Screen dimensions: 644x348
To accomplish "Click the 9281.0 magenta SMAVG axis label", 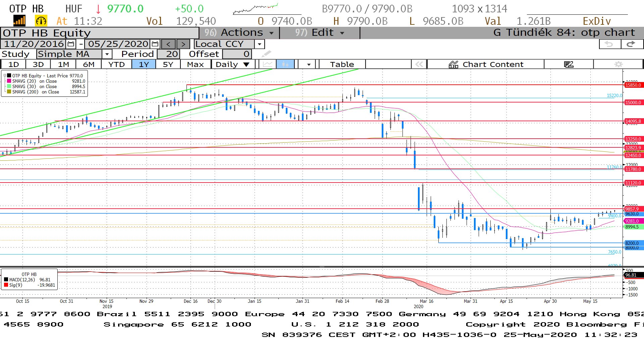I will [x=633, y=221].
